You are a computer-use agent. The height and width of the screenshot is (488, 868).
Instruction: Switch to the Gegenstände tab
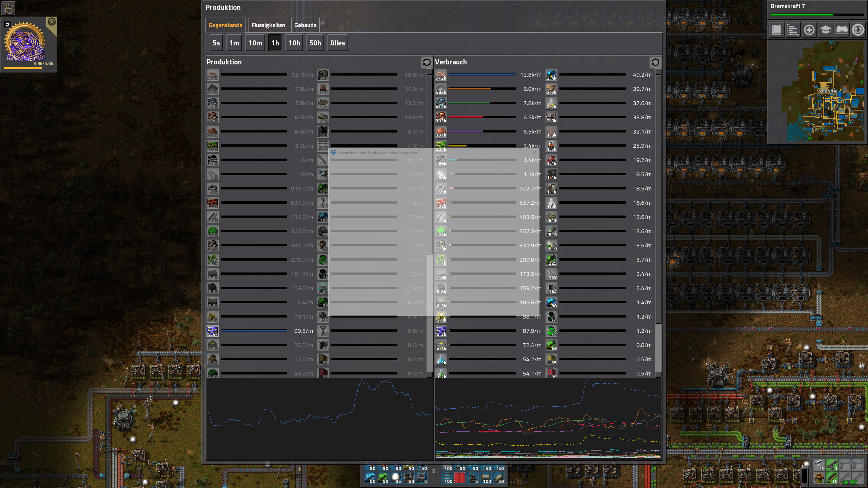point(225,25)
